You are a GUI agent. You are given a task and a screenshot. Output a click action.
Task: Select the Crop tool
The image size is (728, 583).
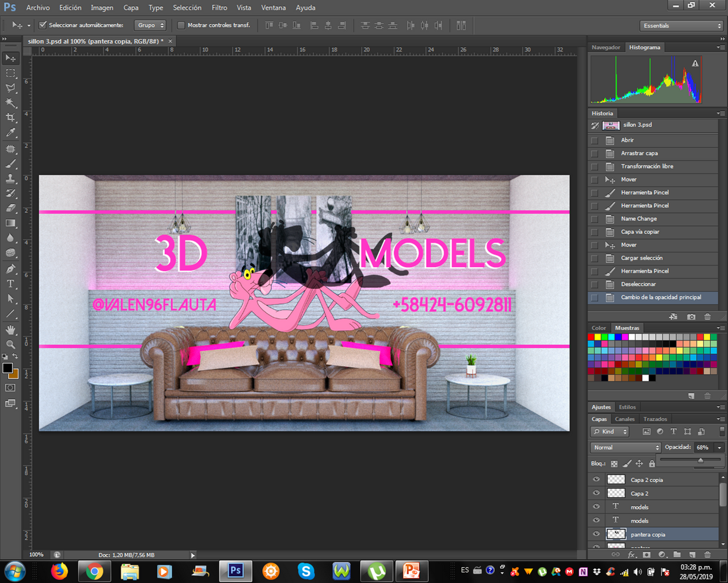coord(10,118)
